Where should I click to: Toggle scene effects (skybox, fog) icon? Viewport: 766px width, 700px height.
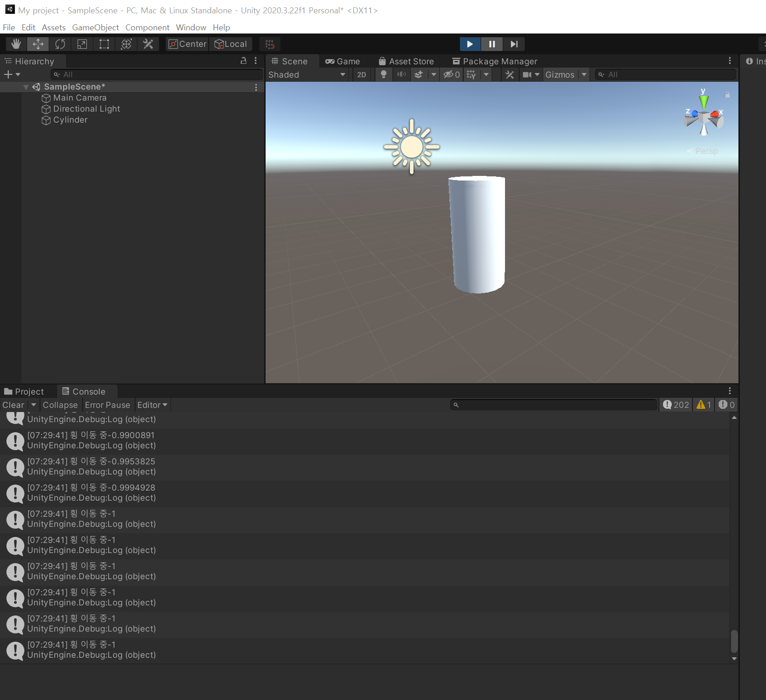pyautogui.click(x=419, y=74)
